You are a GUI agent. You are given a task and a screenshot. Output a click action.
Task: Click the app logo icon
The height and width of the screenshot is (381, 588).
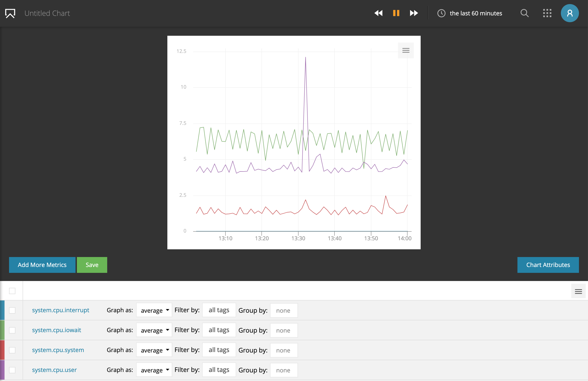[x=10, y=13]
